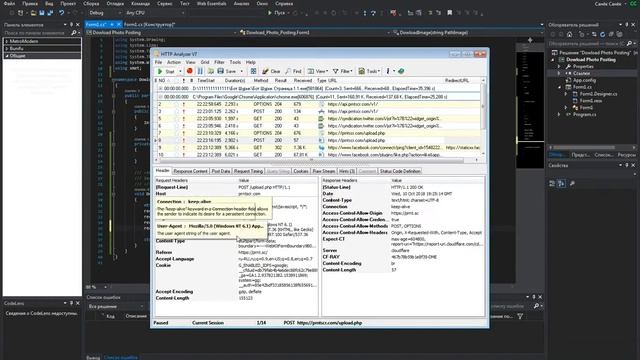
Task: Click the Method column header in request grid
Action: coord(261,81)
